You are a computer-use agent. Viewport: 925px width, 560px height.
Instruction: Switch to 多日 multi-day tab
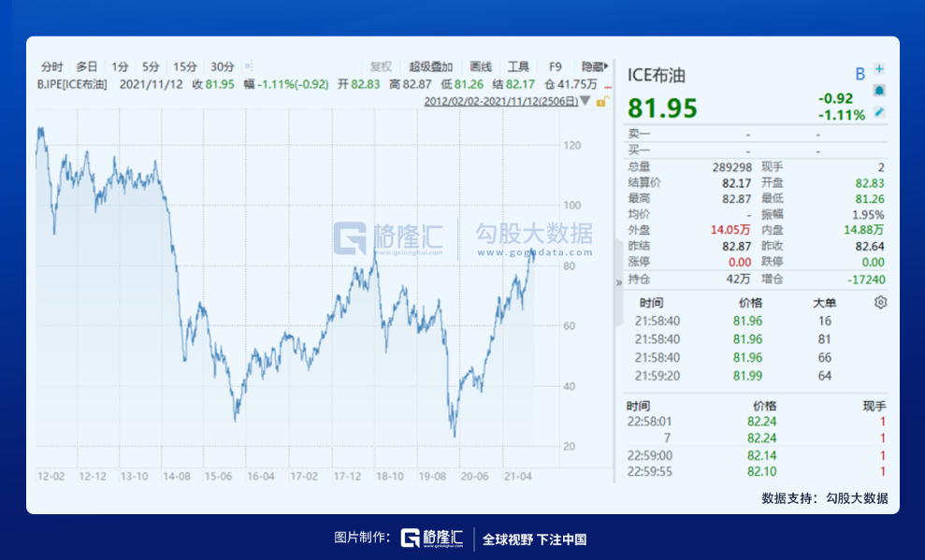coord(87,66)
